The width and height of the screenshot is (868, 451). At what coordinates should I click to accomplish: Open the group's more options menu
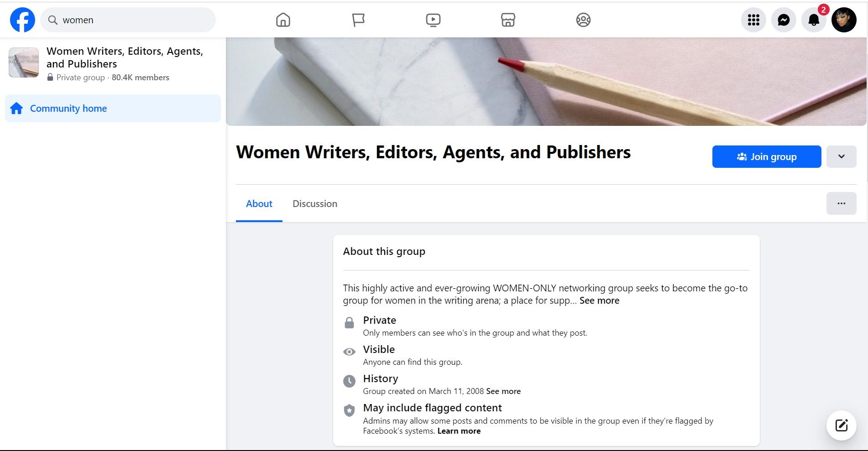pyautogui.click(x=841, y=203)
